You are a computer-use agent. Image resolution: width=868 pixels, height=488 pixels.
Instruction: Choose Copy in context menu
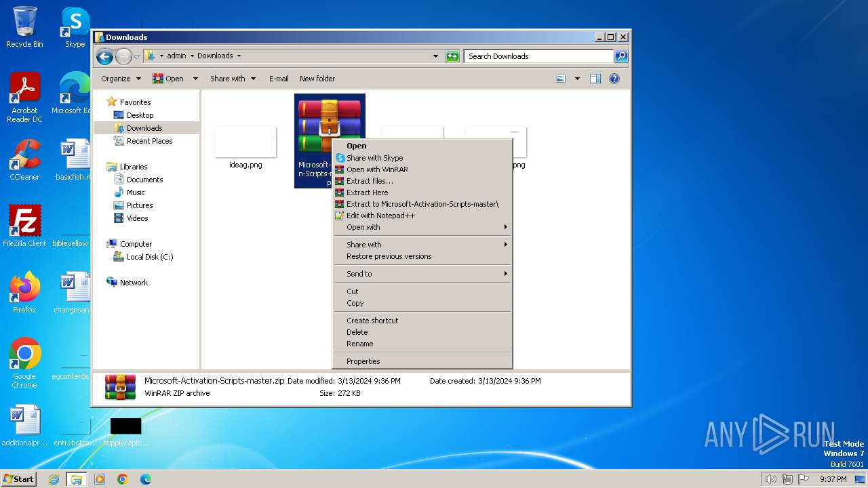click(x=422, y=303)
